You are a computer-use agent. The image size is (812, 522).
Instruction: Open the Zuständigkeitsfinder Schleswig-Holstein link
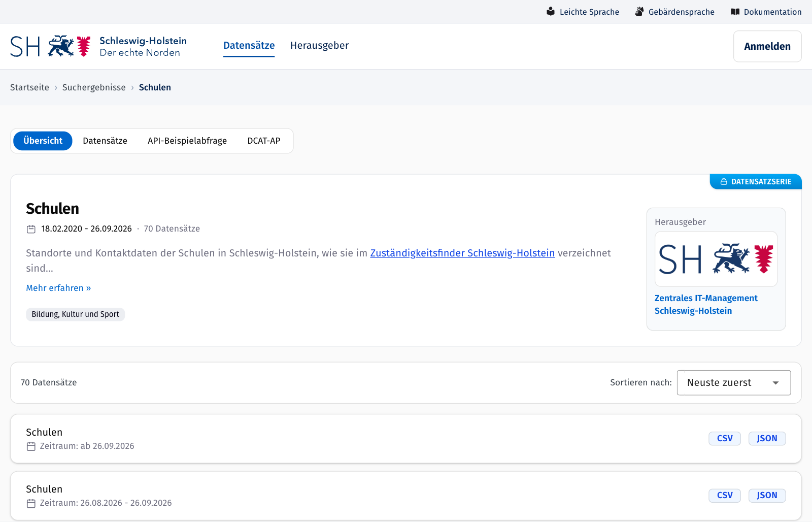tap(462, 253)
